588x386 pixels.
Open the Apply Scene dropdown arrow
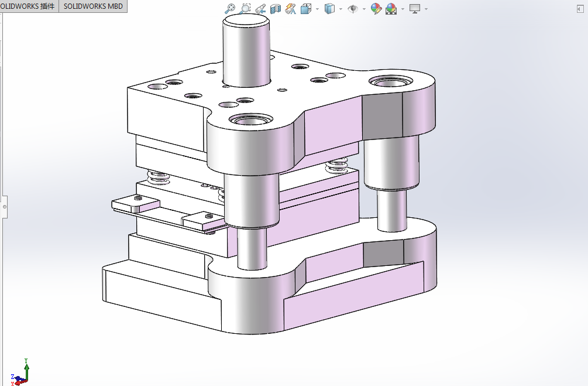(x=403, y=9)
